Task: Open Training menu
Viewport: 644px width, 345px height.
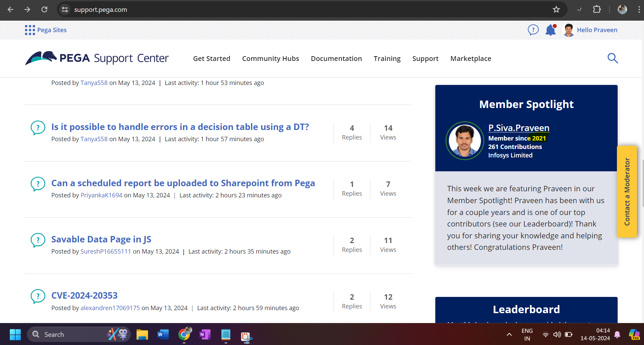Action: [x=387, y=58]
